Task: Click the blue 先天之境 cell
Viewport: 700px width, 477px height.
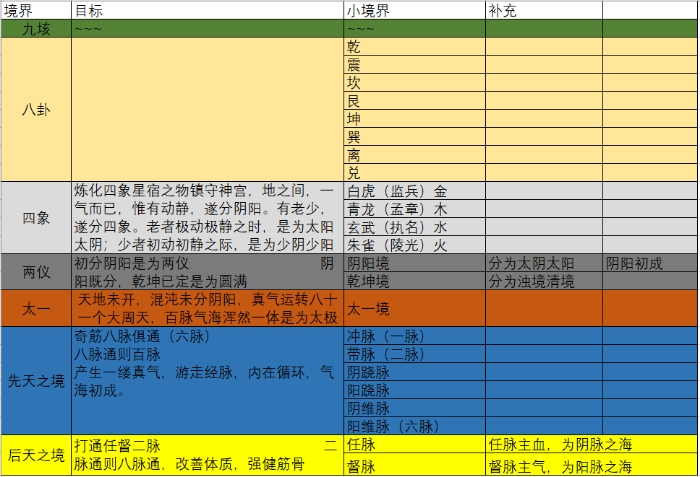Action: point(36,380)
